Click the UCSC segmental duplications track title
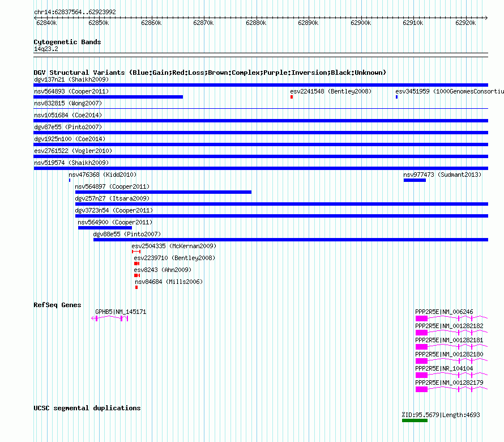The width and height of the screenshot is (504, 442). point(87,408)
